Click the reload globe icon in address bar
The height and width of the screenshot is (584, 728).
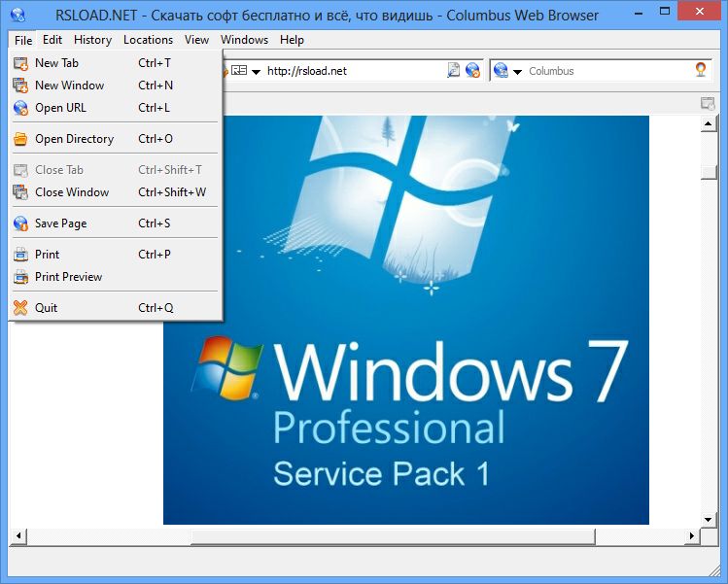[472, 70]
